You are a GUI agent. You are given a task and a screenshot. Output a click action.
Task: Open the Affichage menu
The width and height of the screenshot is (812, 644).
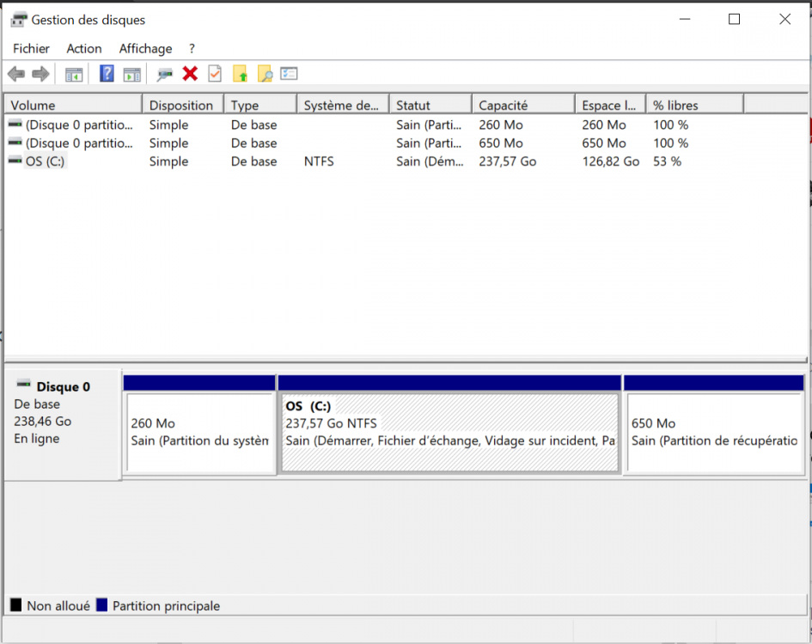[145, 49]
